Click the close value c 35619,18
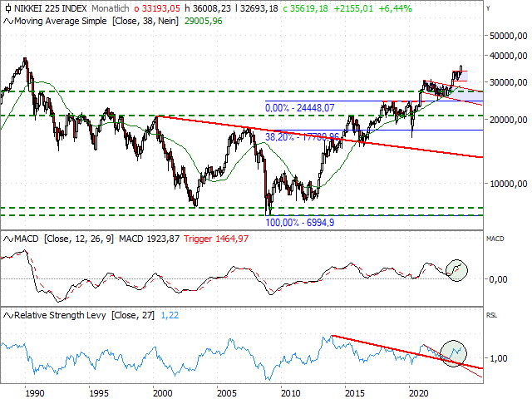532x399 pixels. pyautogui.click(x=305, y=8)
